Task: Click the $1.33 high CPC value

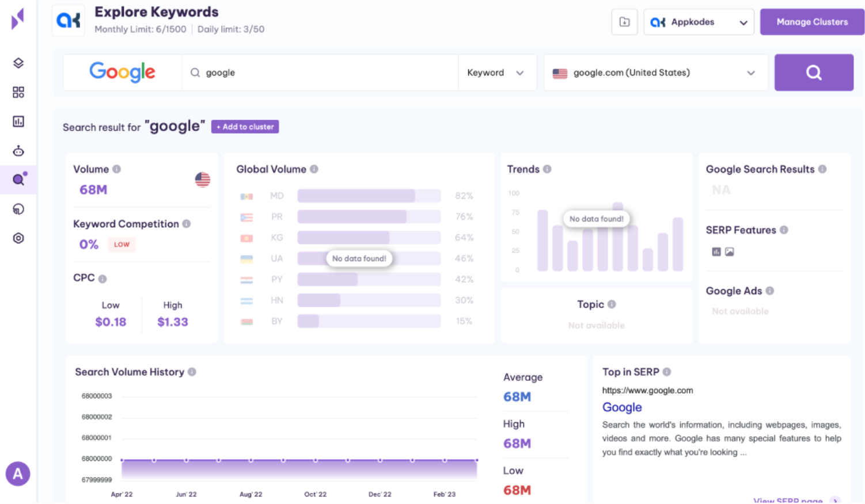Action: tap(173, 322)
